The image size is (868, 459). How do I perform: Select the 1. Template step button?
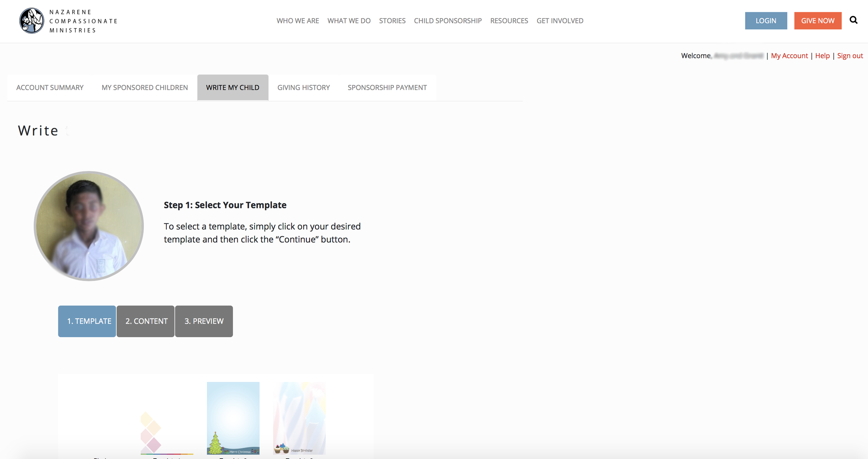[87, 321]
